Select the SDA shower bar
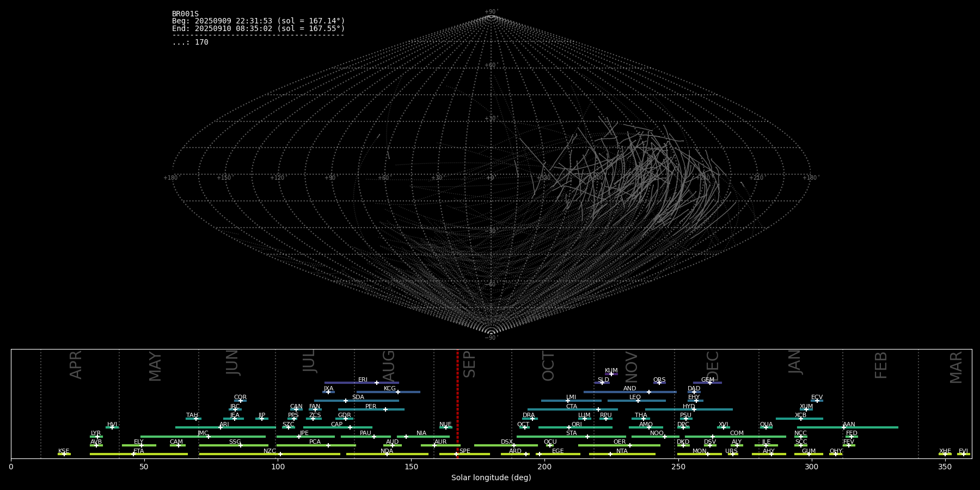 click(x=356, y=401)
